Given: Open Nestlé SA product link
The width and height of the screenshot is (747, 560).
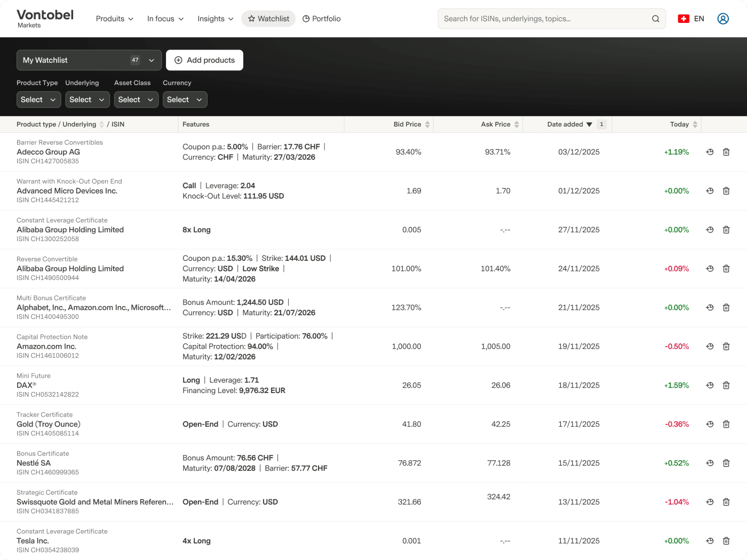Looking at the screenshot, I should click(34, 463).
